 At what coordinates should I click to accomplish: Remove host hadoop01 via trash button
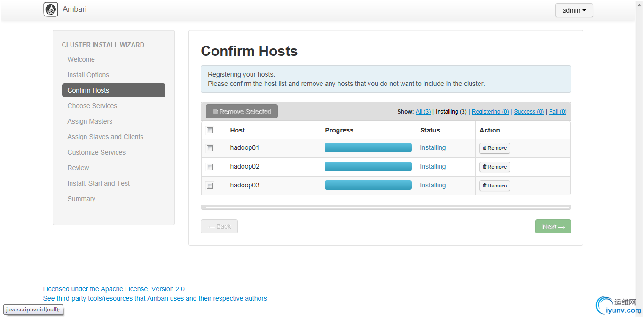(x=495, y=148)
